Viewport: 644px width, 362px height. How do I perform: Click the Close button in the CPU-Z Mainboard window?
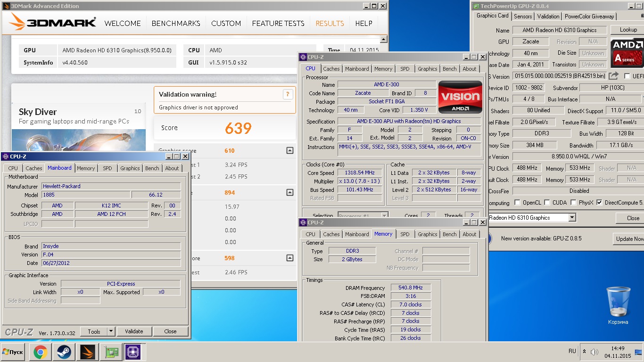point(170,331)
